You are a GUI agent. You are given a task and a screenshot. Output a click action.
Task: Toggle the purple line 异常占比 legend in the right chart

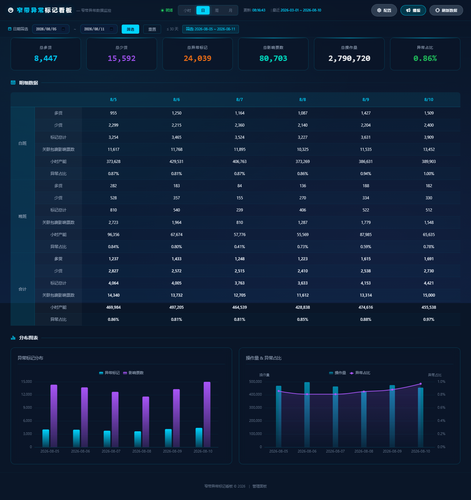tap(360, 373)
